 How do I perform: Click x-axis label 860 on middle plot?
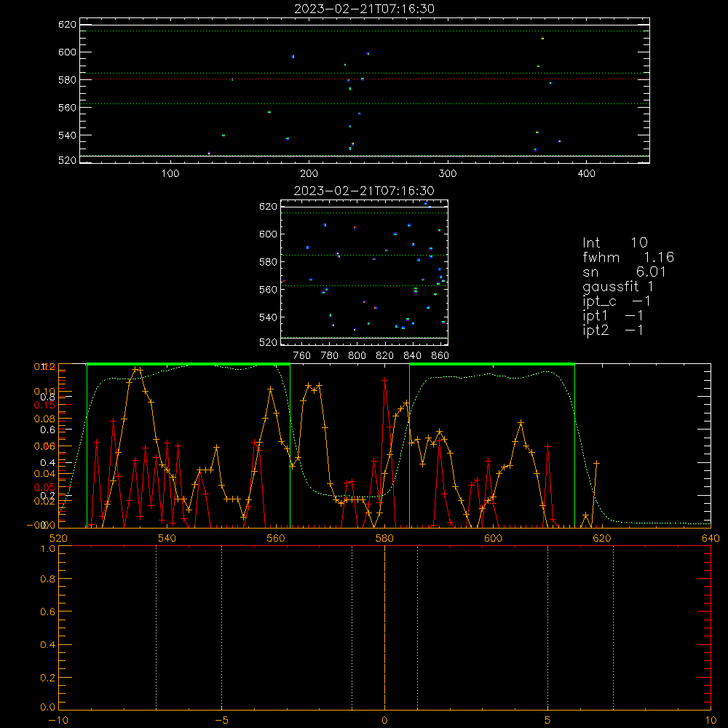pos(440,356)
